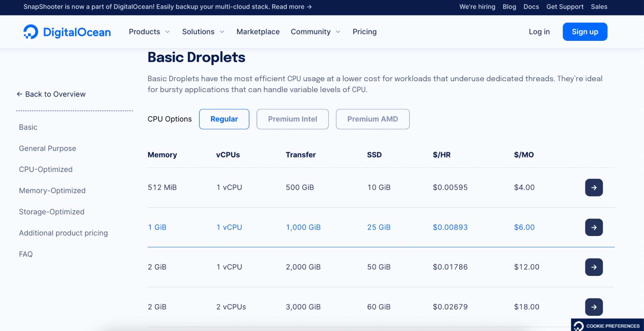Image resolution: width=644 pixels, height=331 pixels.
Task: Click the Memory column header
Action: 162,155
